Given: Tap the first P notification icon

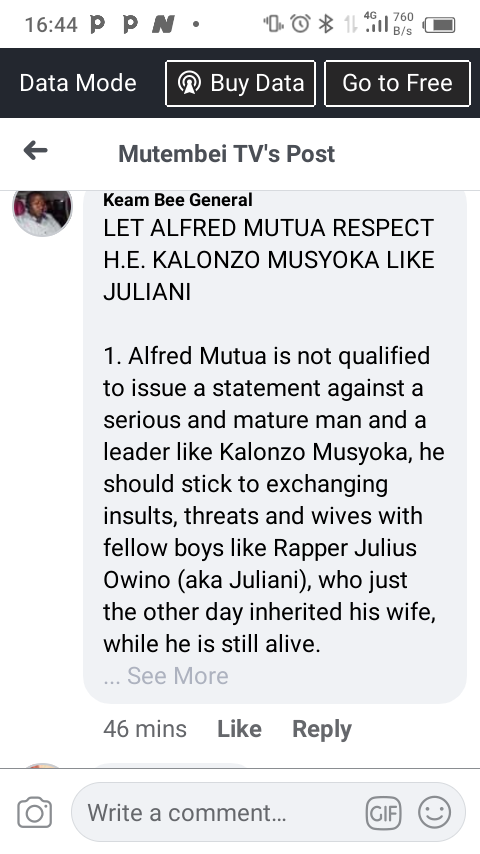Looking at the screenshot, I should pos(97,24).
